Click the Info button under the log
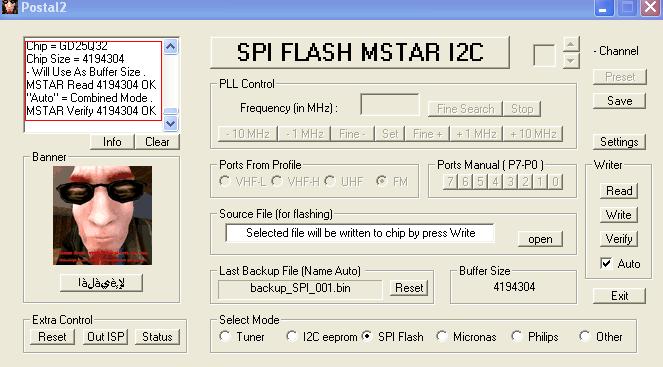 click(112, 142)
